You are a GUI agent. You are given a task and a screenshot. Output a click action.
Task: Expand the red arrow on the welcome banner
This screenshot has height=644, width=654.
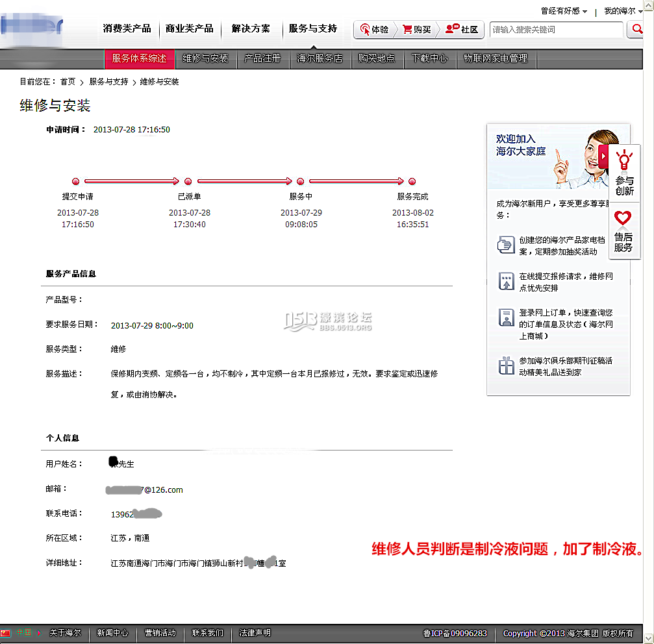pyautogui.click(x=603, y=156)
